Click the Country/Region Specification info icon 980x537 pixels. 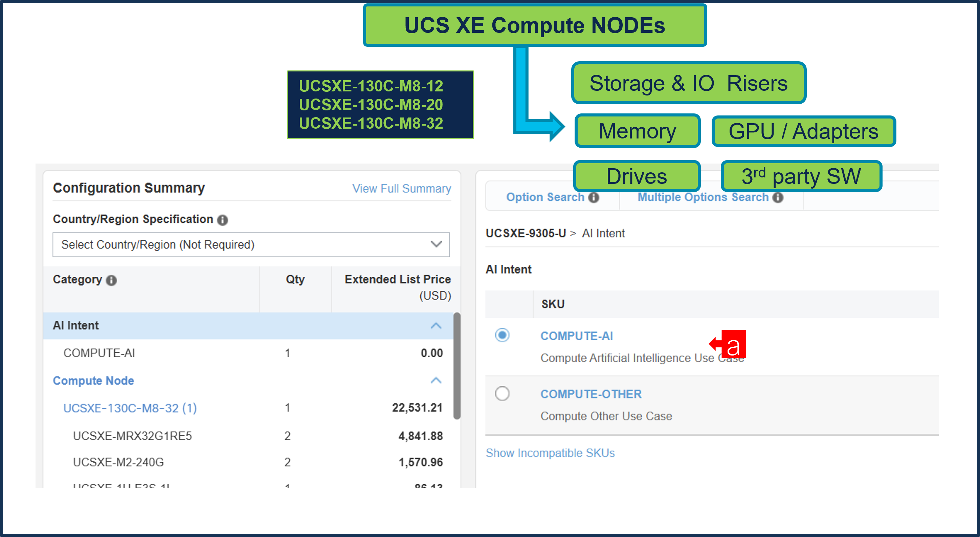223,220
